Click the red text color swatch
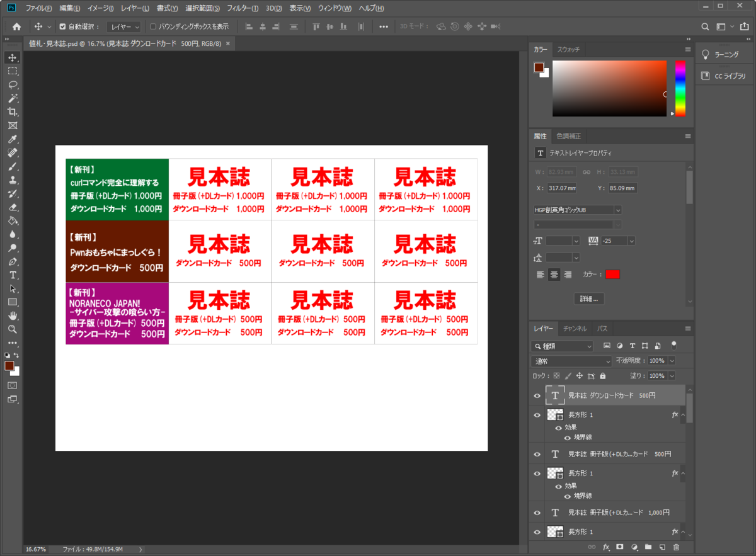The width and height of the screenshot is (756, 556). (x=612, y=275)
